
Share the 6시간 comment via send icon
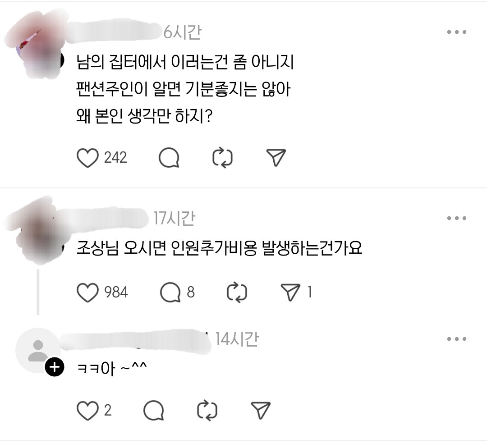(276, 158)
